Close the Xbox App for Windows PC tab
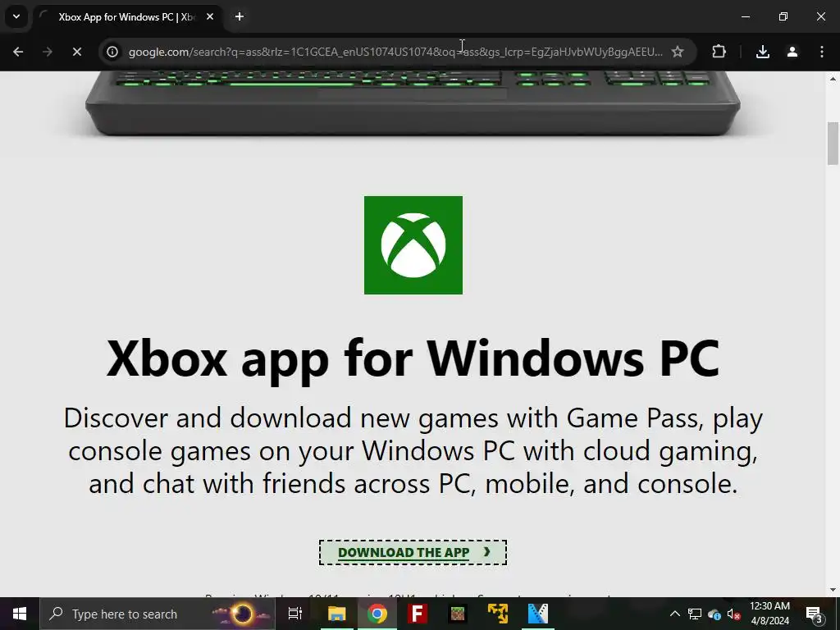 (210, 17)
